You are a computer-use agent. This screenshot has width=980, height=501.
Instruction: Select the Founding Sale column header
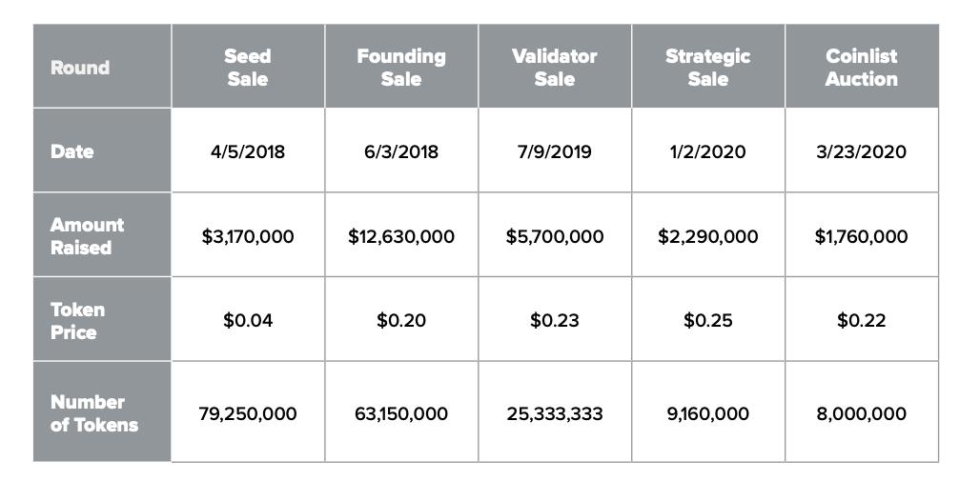(x=401, y=68)
